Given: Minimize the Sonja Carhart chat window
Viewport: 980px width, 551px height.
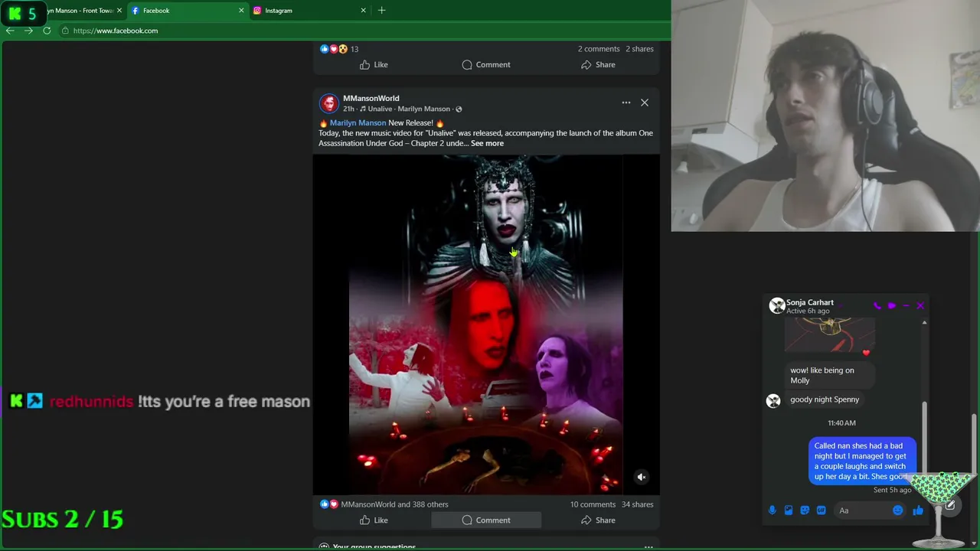Looking at the screenshot, I should (x=906, y=306).
